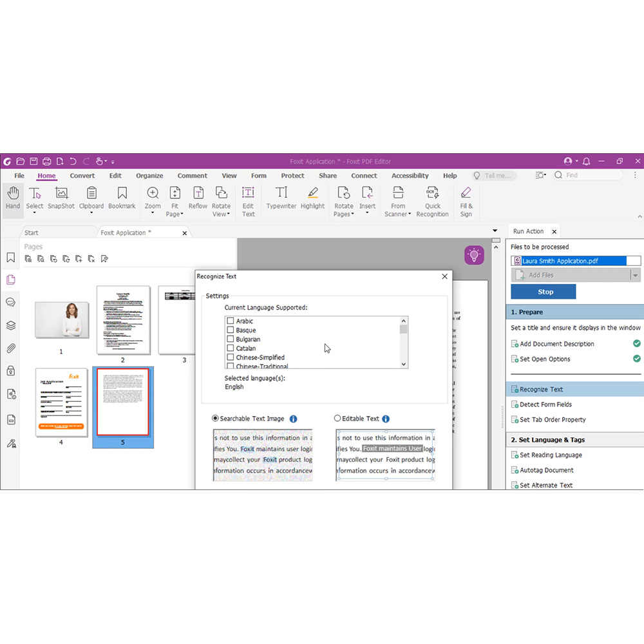Open the Zoom tool
This screenshot has width=644, height=644.
153,200
